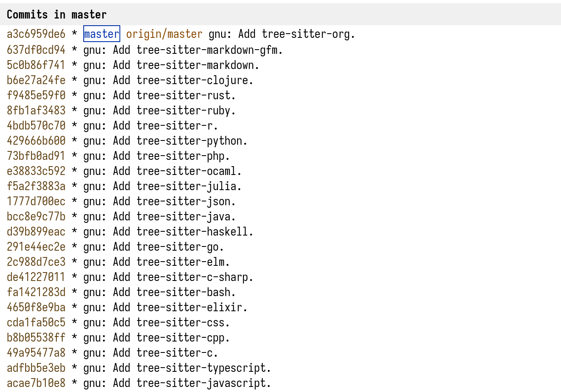Select commit hash adfbb5e3eb
Screen dimensions: 561x392
(36, 368)
